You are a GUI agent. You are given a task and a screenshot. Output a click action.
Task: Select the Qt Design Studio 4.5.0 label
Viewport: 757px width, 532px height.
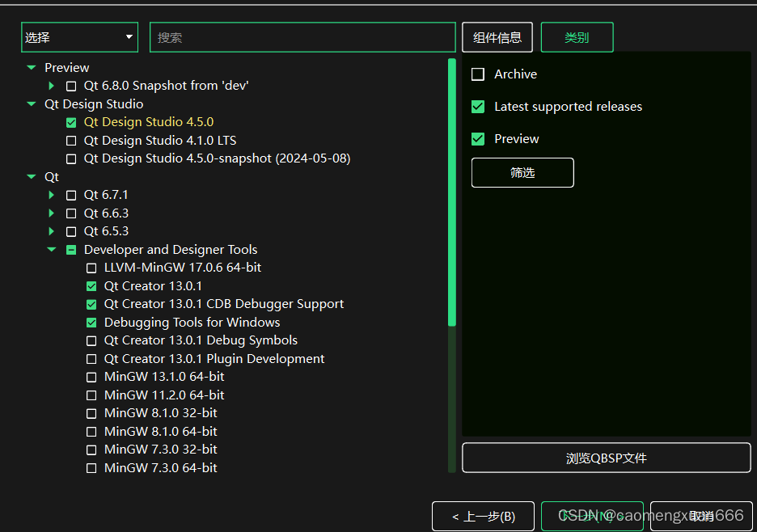[149, 122]
